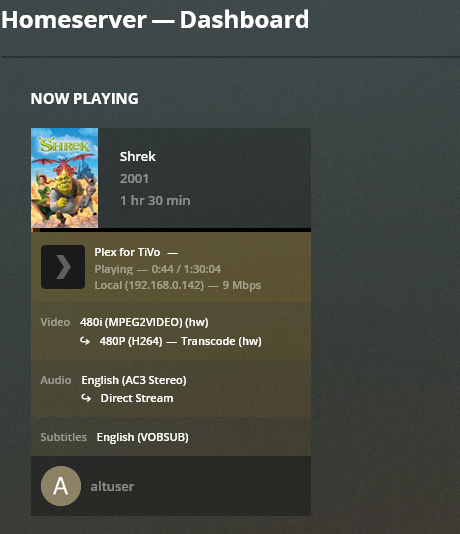Image resolution: width=460 pixels, height=534 pixels.
Task: Click the video transcode arrow icon
Action: tap(85, 341)
